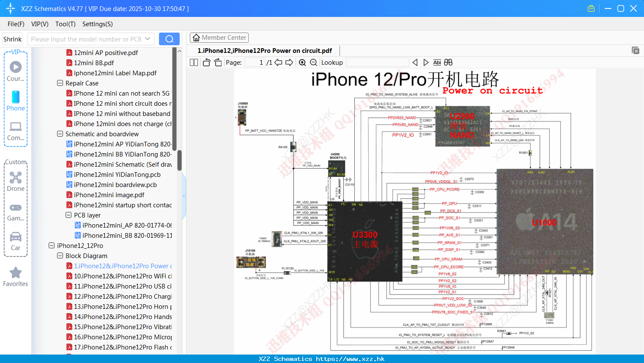Click the tree panel vertical scrollbar thumb
This screenshot has width=644, height=363.
pyautogui.click(x=179, y=160)
